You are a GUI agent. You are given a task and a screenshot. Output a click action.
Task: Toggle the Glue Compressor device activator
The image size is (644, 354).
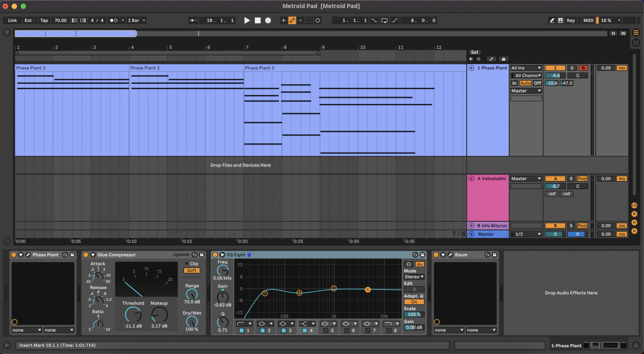click(x=85, y=255)
